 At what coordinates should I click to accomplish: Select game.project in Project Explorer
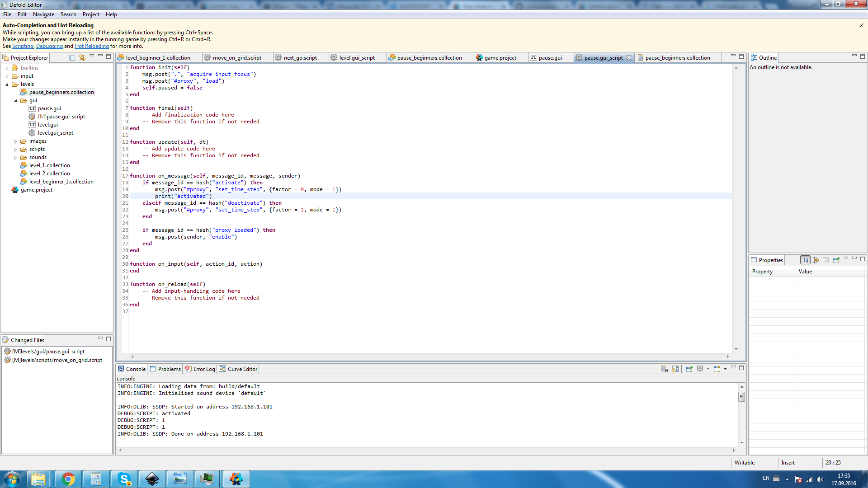click(x=32, y=190)
